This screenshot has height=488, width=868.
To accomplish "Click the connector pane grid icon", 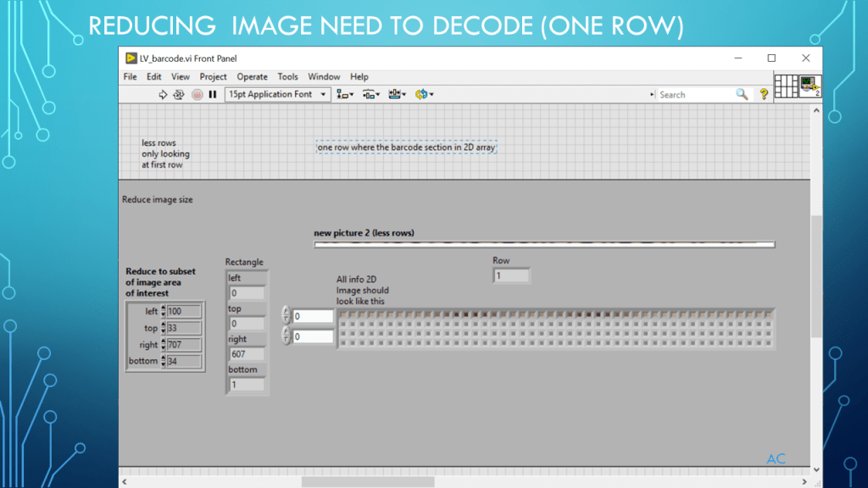I will (786, 86).
